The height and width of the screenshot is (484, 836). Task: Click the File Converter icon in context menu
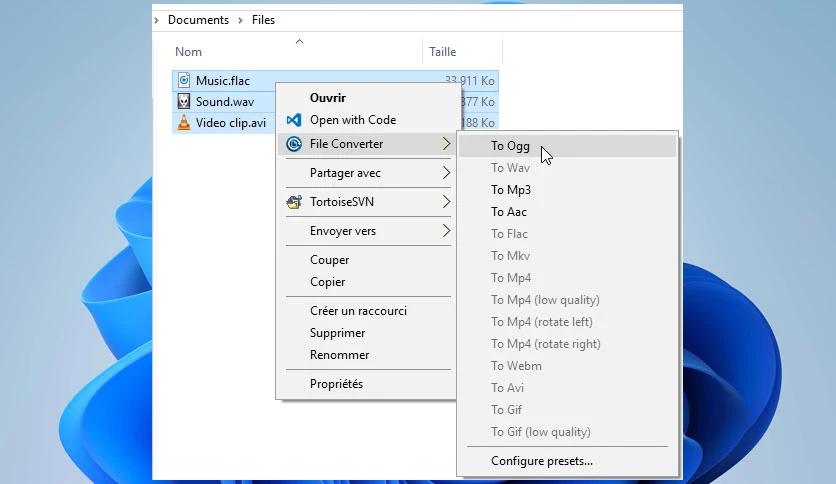tap(294, 144)
